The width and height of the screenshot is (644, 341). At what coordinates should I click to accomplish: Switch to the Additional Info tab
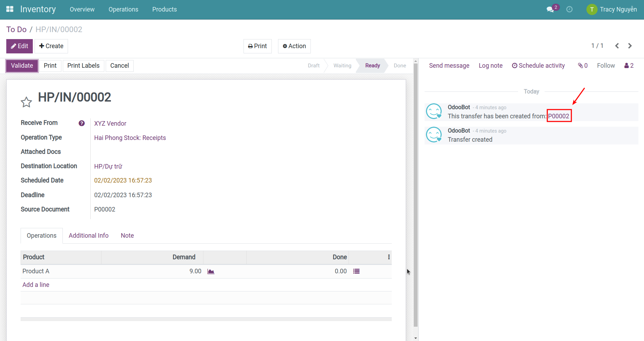(89, 236)
